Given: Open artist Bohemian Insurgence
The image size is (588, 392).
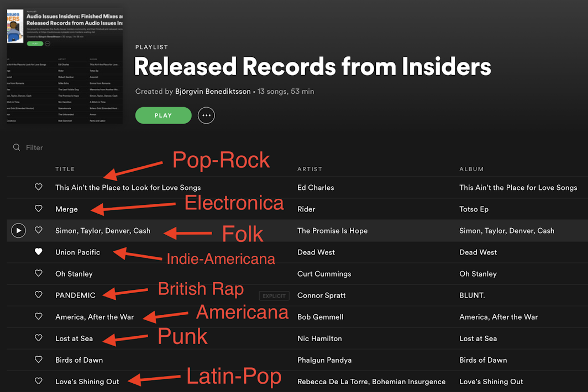Looking at the screenshot, I should point(409,382).
